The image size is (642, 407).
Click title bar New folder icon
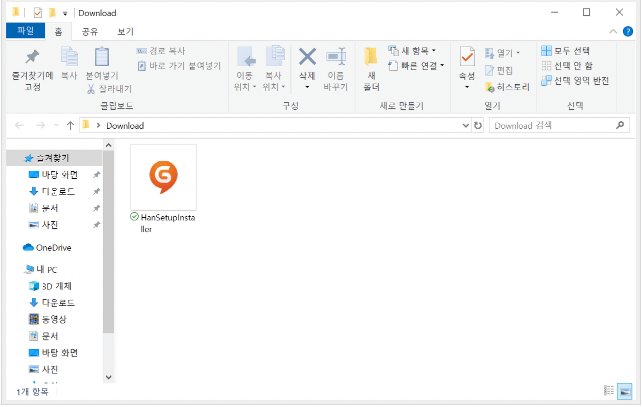click(x=52, y=13)
